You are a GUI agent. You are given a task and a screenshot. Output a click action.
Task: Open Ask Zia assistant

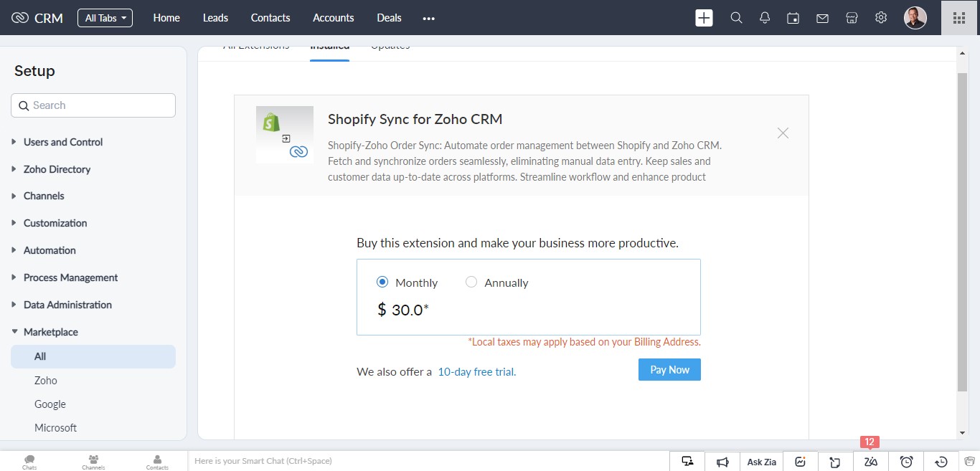[x=762, y=462]
